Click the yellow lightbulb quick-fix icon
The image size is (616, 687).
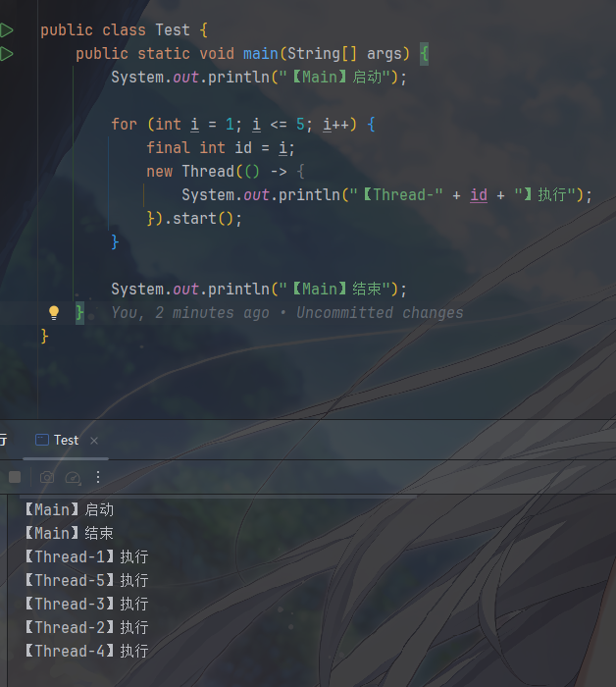tap(55, 313)
